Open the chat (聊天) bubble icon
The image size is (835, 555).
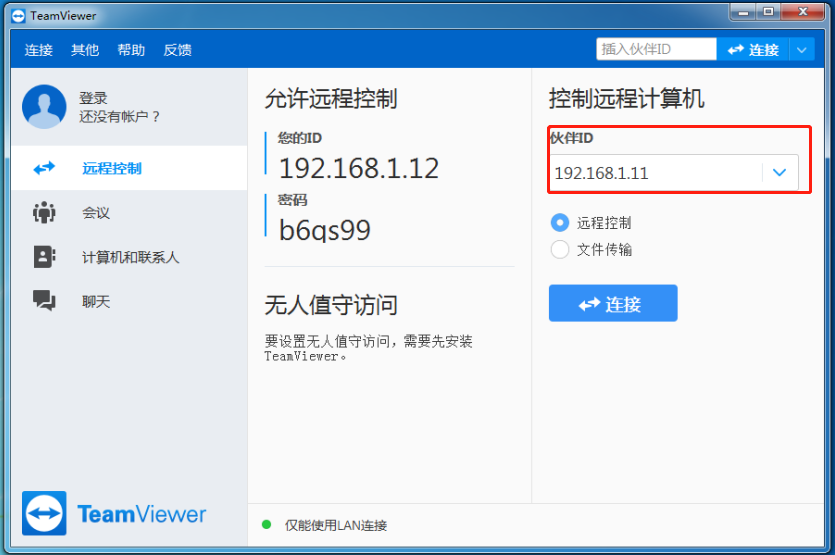[x=44, y=300]
